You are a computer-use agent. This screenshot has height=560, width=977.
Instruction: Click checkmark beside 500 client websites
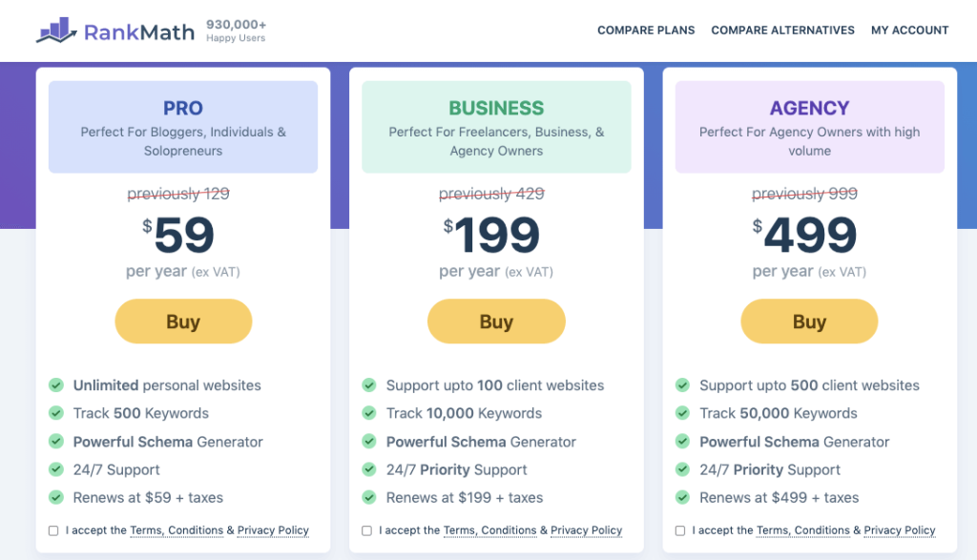pos(683,385)
